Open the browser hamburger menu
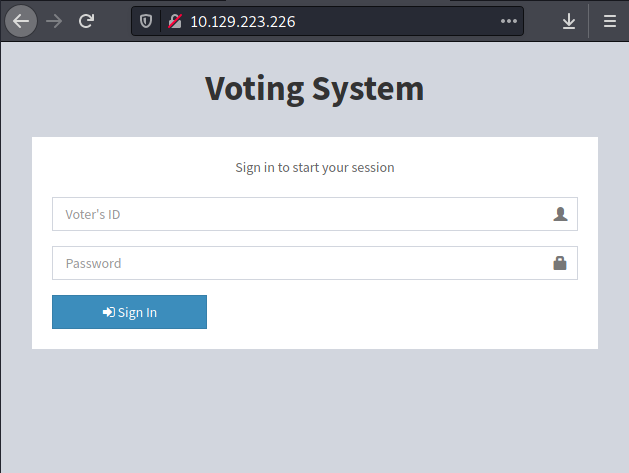The image size is (629, 473). (609, 21)
